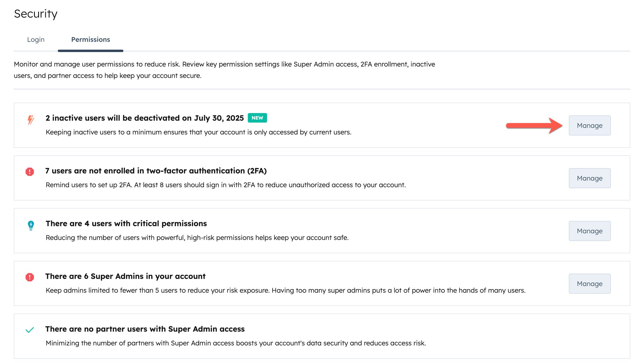Click the orange lightning icon next to inactive users alert
The image size is (644, 363).
(30, 120)
